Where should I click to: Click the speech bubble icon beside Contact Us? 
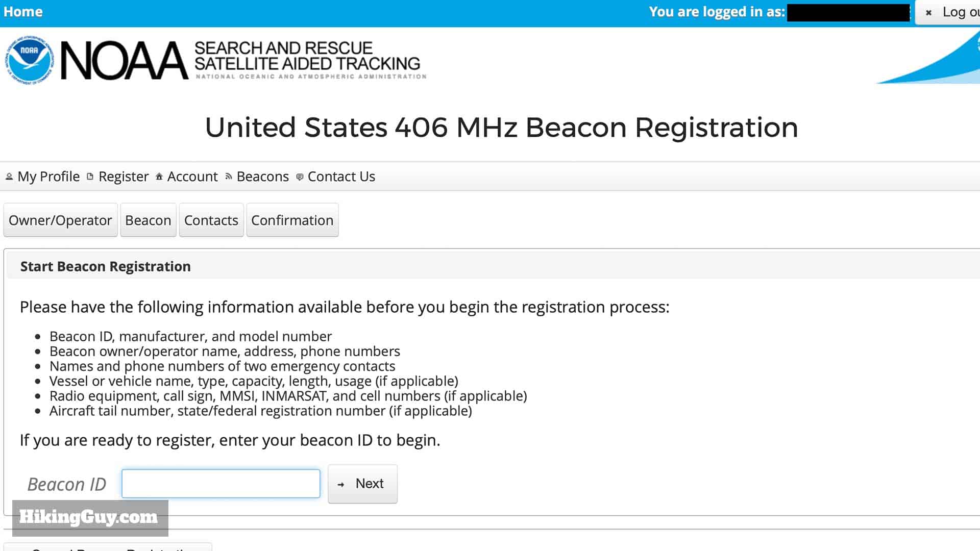[x=299, y=177]
